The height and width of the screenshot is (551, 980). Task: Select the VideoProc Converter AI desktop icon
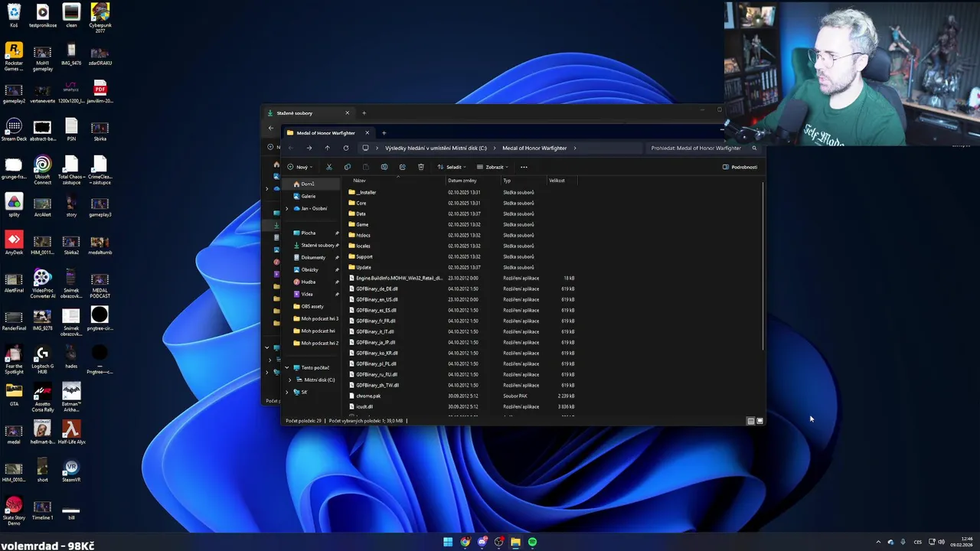click(43, 283)
